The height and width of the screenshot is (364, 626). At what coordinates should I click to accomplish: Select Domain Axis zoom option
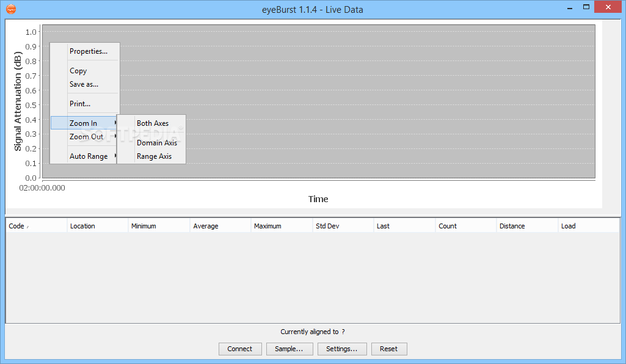[x=151, y=143]
